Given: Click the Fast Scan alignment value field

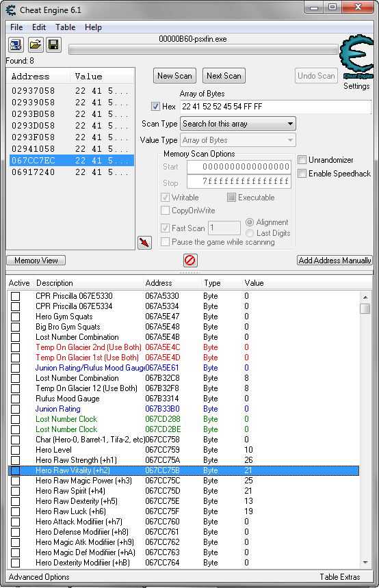Looking at the screenshot, I should click(224, 228).
